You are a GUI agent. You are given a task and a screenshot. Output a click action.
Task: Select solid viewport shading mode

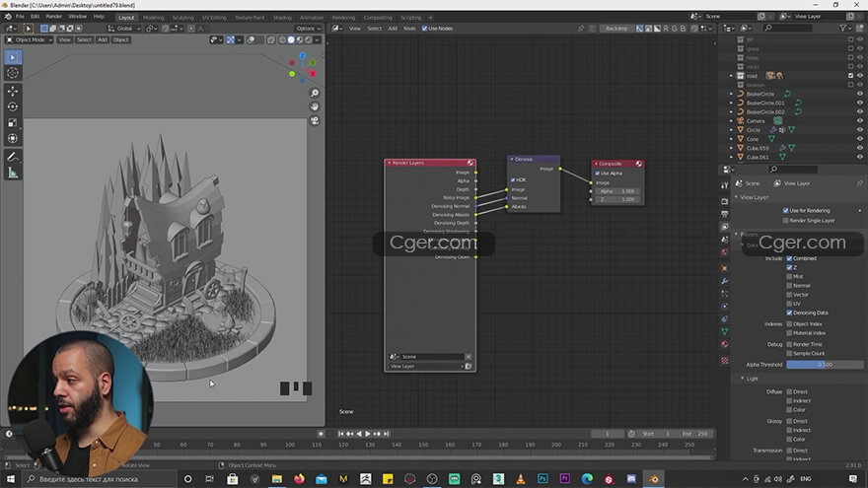point(291,39)
